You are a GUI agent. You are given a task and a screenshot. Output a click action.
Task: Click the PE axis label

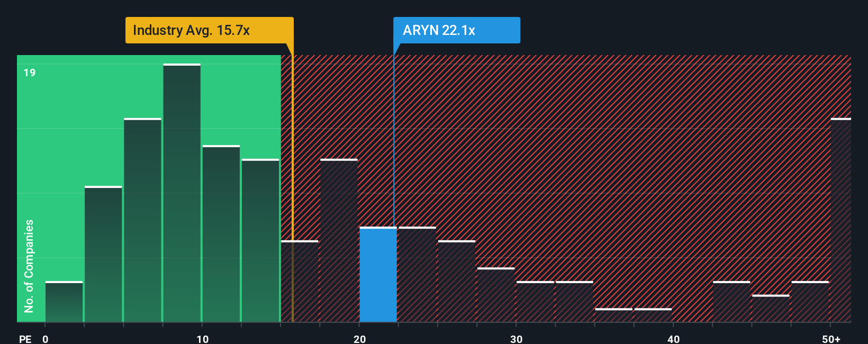pyautogui.click(x=25, y=339)
